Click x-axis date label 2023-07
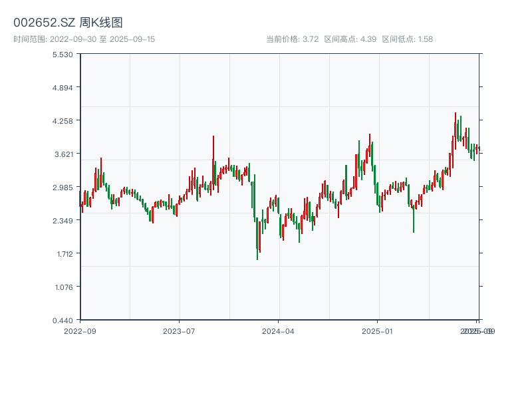Screen dimensions: 532x399 (x=179, y=331)
